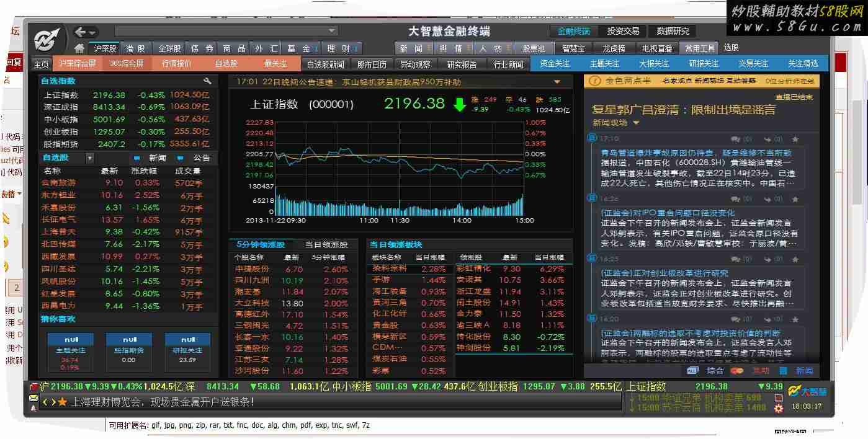This screenshot has width=868, height=439.
Task: Switch to the 全球股 tab
Action: 169,48
